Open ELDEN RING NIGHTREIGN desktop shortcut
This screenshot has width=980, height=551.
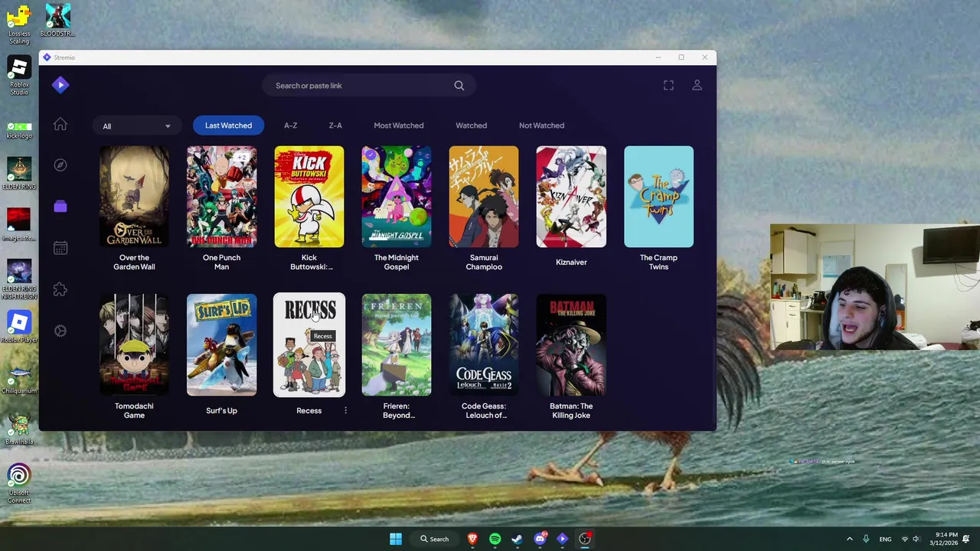click(x=19, y=279)
